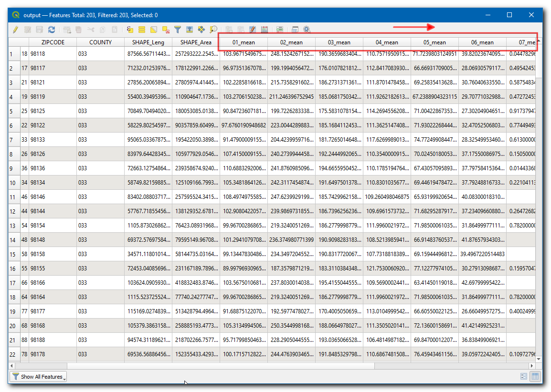Toggle editing mode pencil icon
551x392 pixels.
(x=15, y=30)
